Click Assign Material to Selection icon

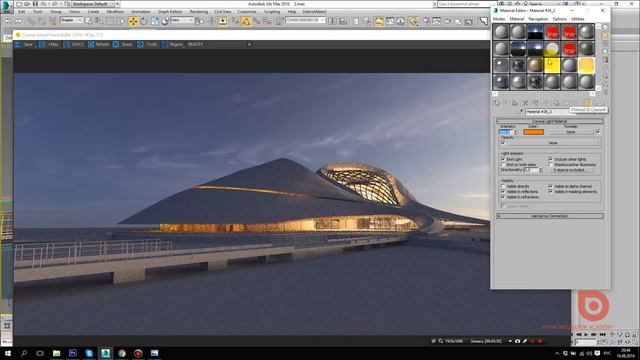point(515,103)
